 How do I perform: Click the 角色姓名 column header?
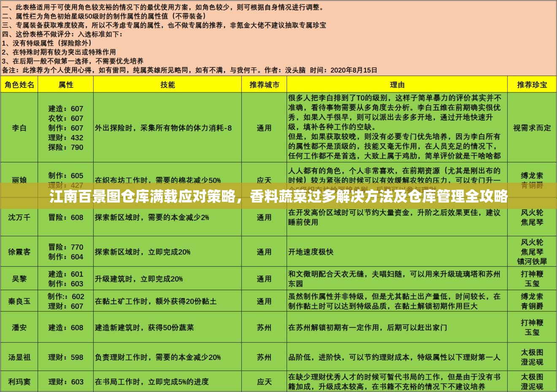coord(19,85)
